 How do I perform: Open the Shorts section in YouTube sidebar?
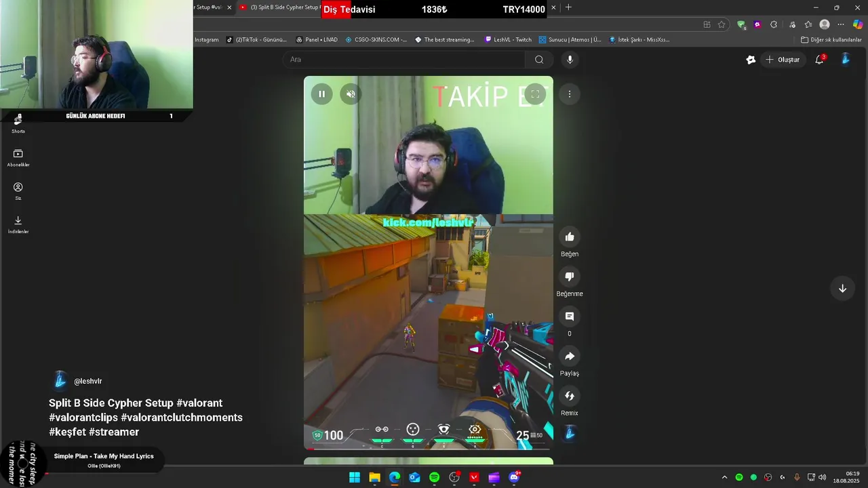pos(18,123)
